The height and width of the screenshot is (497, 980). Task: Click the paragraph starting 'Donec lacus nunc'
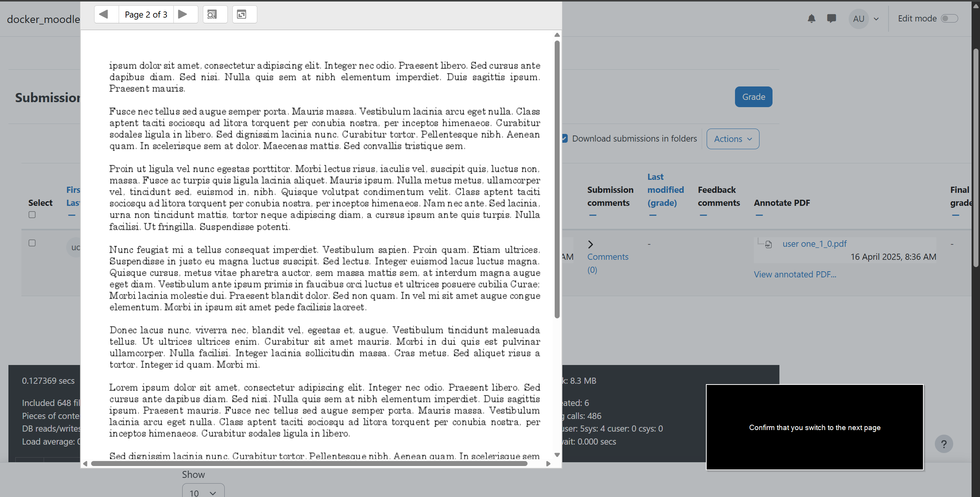(325, 347)
